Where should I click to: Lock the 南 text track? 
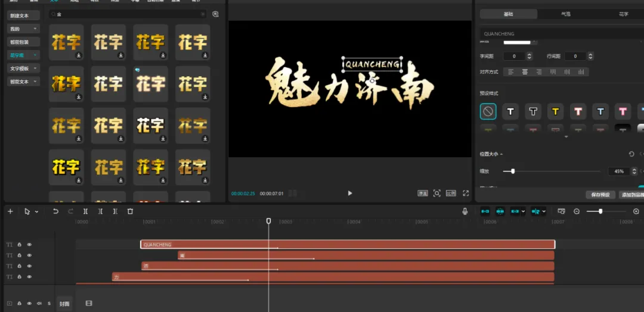(x=19, y=255)
